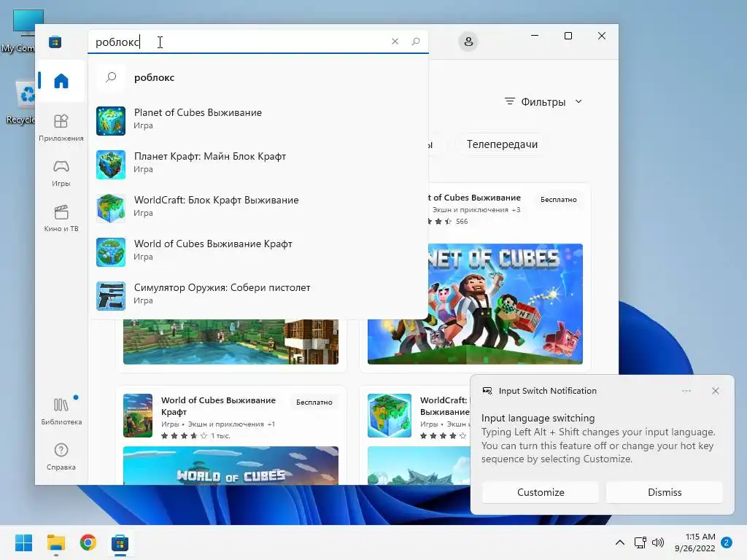747x560 pixels.
Task: Click Бесплатно button for Planet of Cubes
Action: point(558,200)
